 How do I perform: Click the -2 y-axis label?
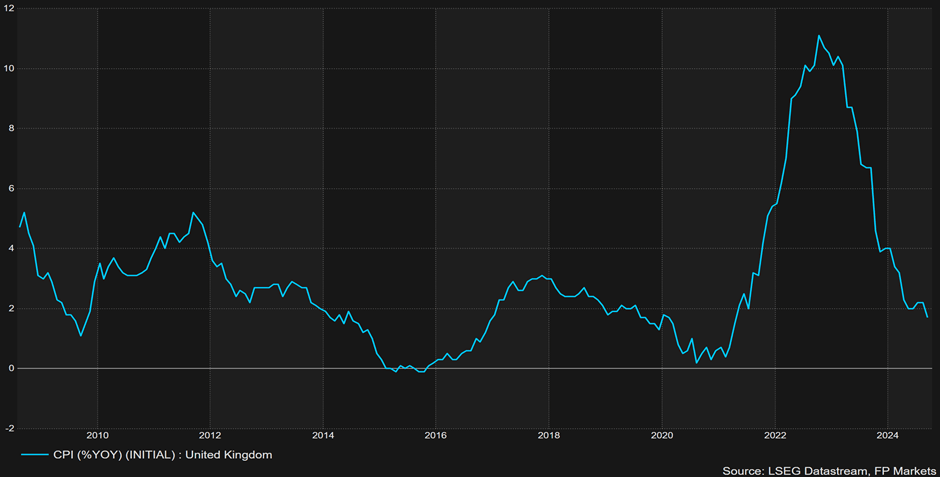[x=10, y=428]
